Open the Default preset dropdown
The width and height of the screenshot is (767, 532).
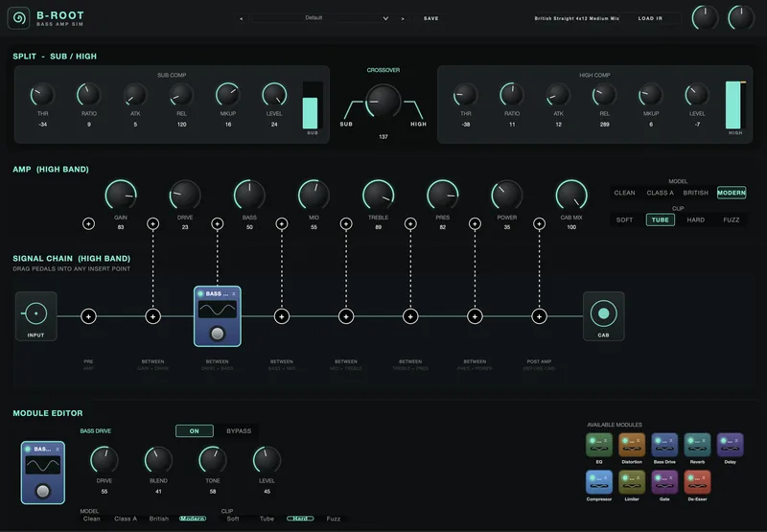[x=321, y=18]
